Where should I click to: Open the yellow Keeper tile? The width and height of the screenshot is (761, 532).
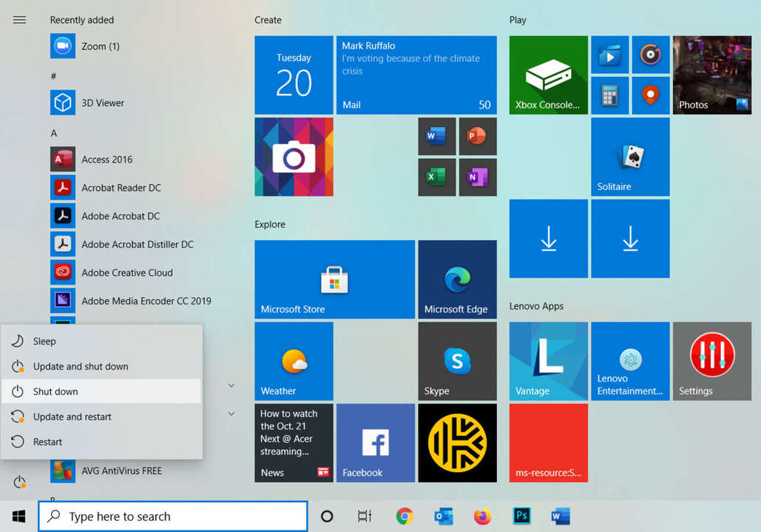point(457,443)
